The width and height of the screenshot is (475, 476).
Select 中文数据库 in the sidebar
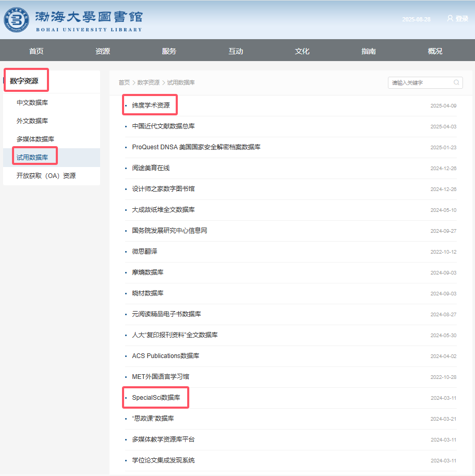(x=32, y=103)
